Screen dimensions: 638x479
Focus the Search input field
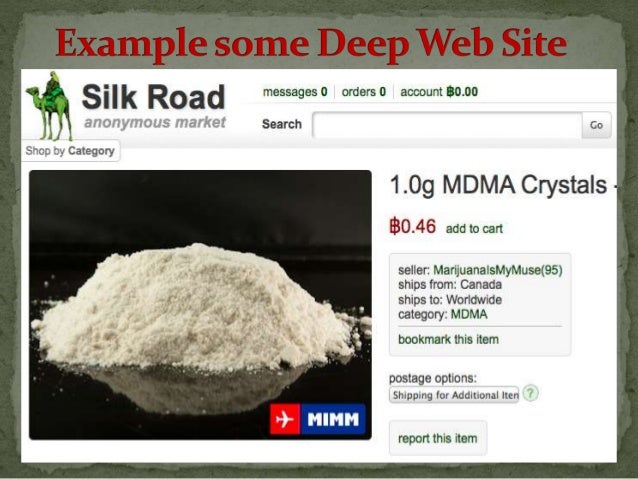tap(447, 125)
